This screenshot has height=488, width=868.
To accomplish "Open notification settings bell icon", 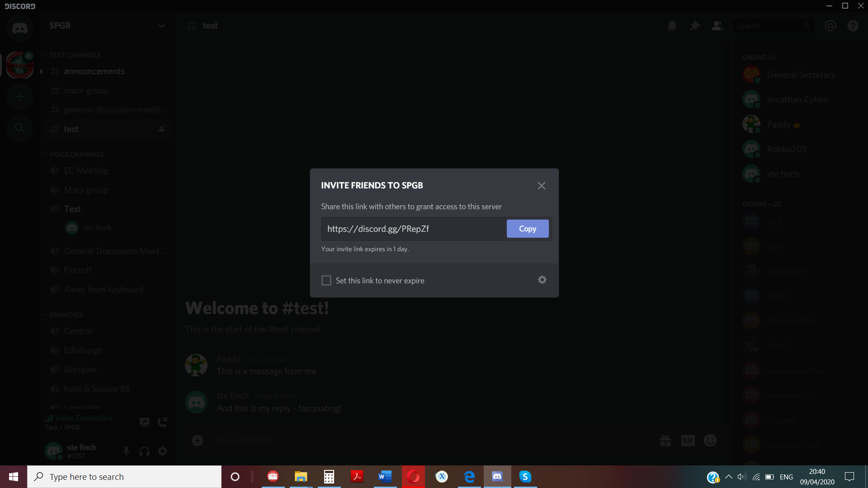I will point(672,26).
